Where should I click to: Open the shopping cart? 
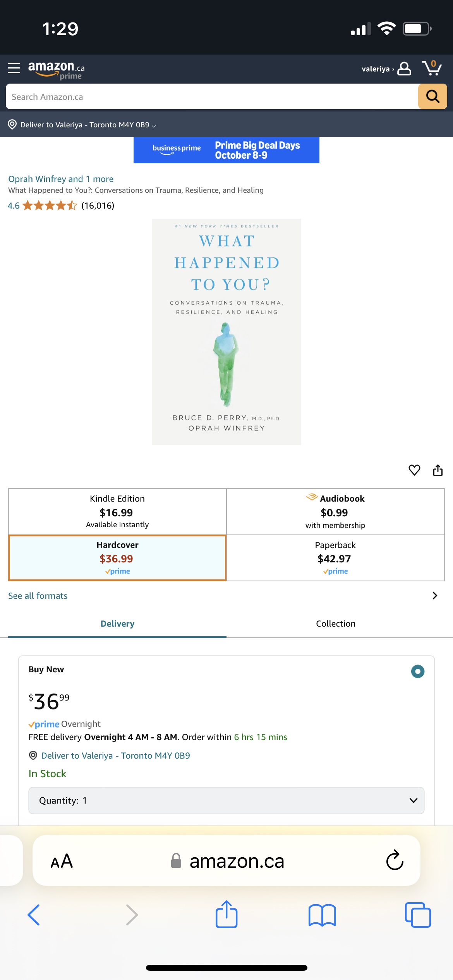pos(432,68)
